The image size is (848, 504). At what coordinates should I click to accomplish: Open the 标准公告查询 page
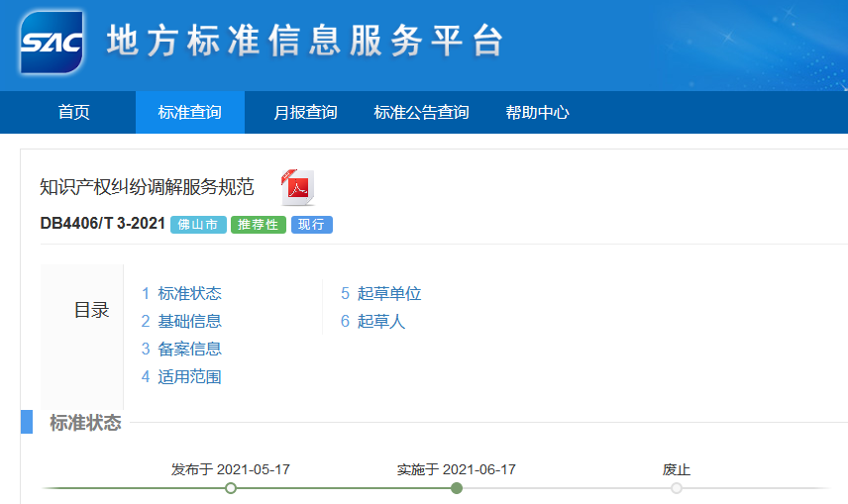click(x=421, y=113)
